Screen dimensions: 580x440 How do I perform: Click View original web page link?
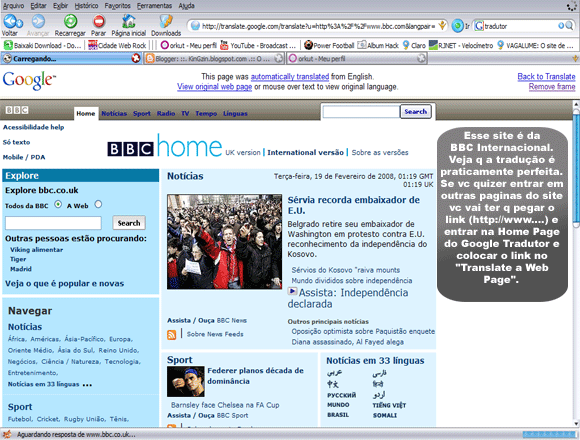pos(215,87)
